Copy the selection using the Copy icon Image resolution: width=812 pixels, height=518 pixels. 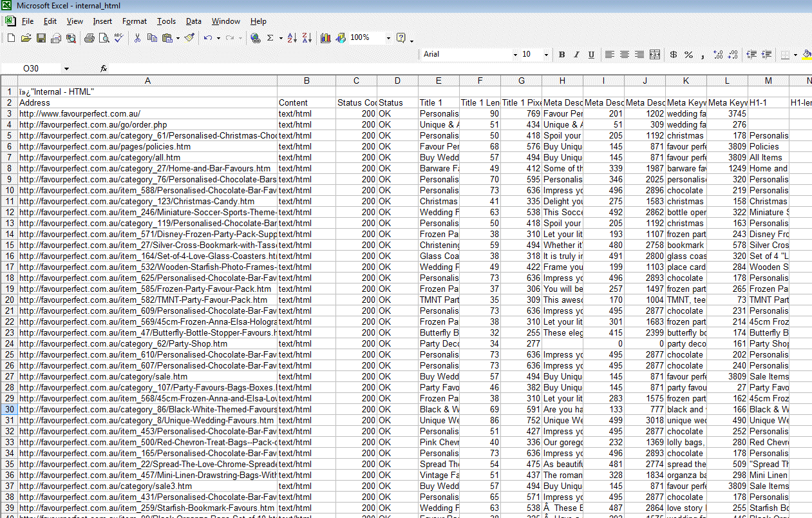click(x=152, y=38)
